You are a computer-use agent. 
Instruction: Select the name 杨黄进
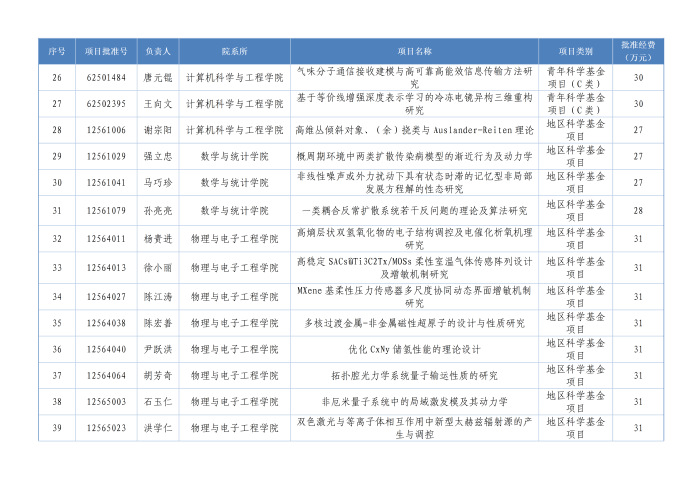pos(158,239)
